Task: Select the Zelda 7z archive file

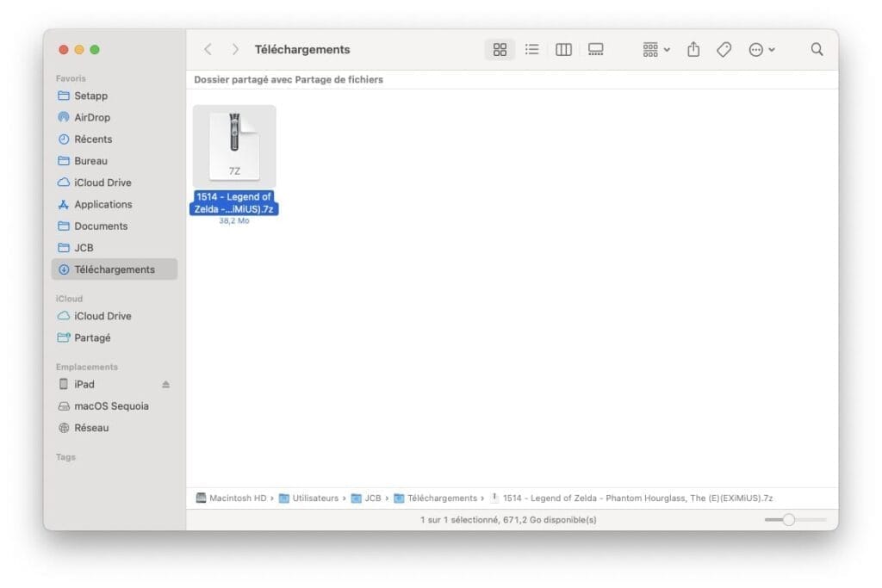Action: pyautogui.click(x=234, y=146)
